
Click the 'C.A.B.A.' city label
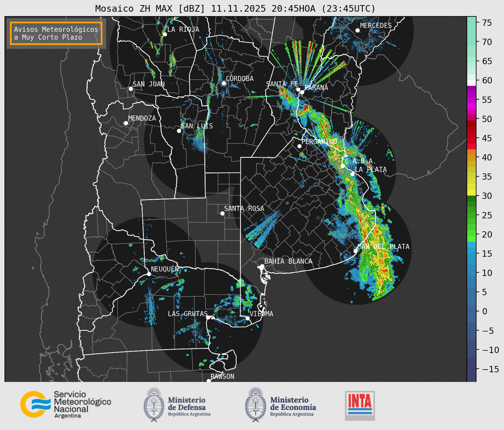coord(361,161)
